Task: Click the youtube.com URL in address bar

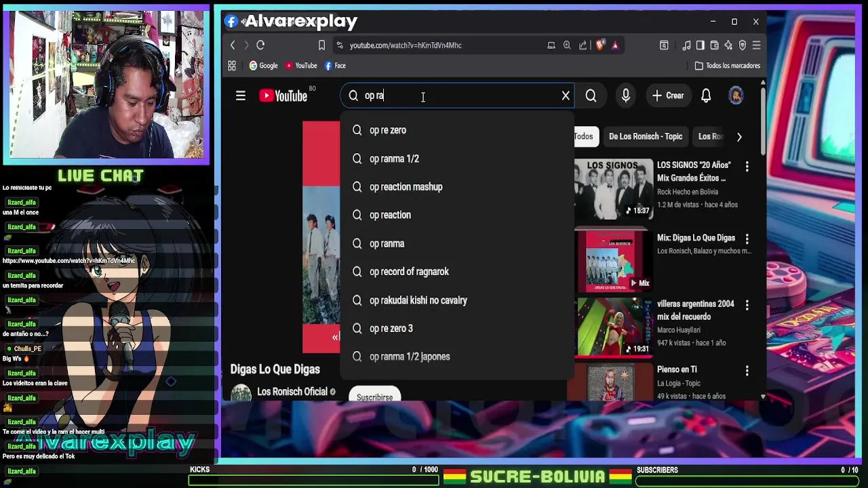Action: point(406,45)
